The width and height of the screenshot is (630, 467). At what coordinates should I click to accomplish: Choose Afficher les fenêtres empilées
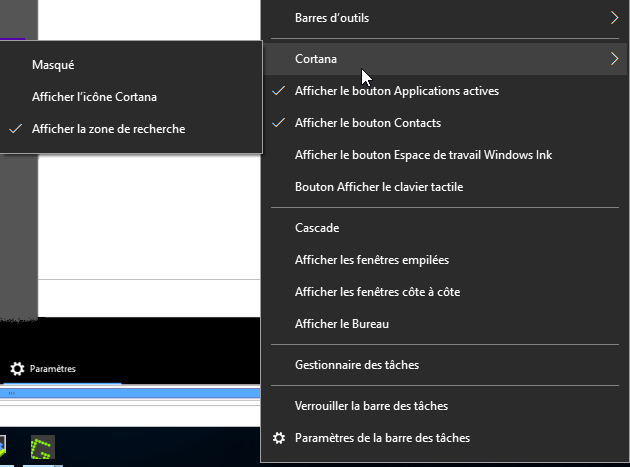click(371, 260)
